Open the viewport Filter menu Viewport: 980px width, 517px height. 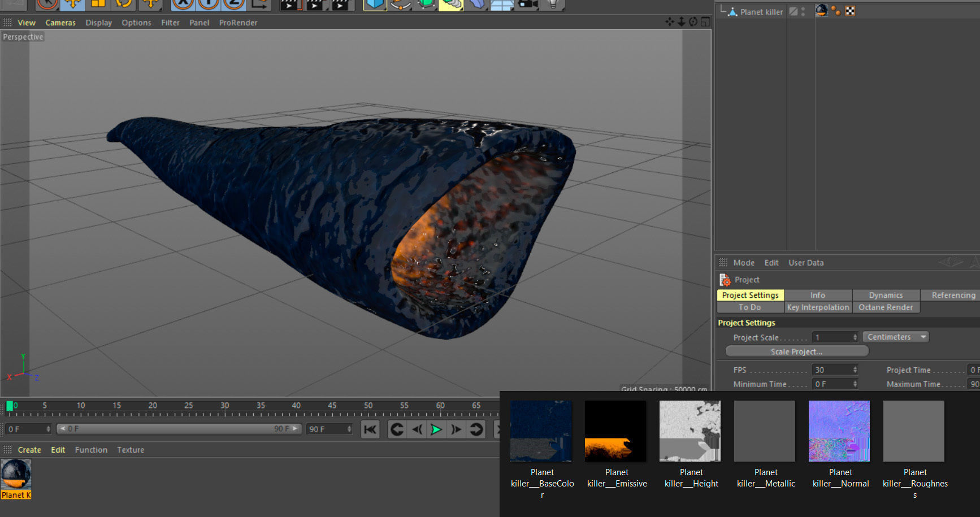pos(170,23)
